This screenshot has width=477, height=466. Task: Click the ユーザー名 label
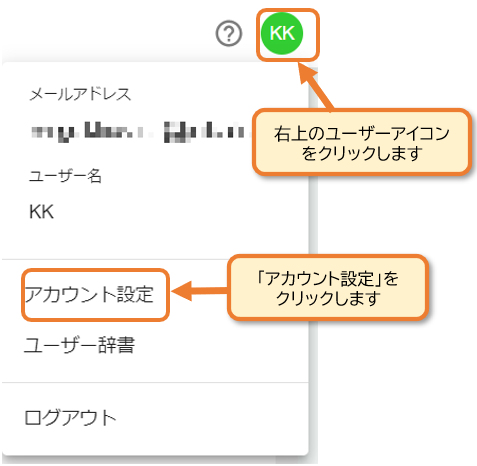65,176
